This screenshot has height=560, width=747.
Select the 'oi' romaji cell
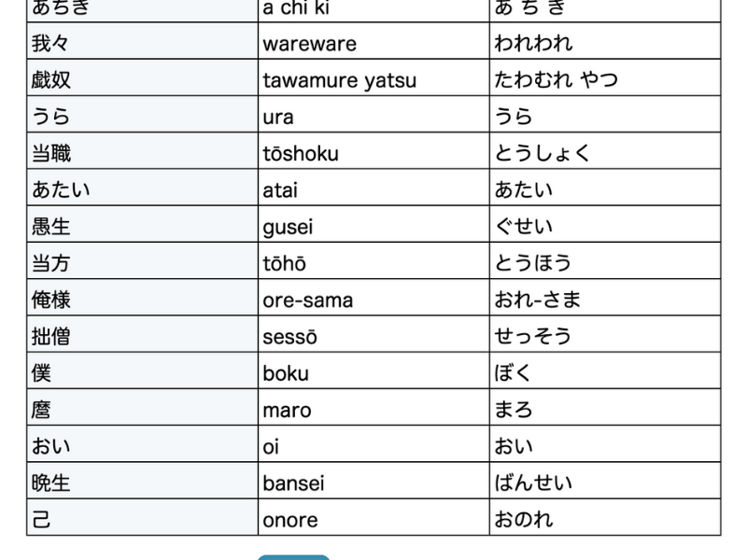(x=373, y=446)
